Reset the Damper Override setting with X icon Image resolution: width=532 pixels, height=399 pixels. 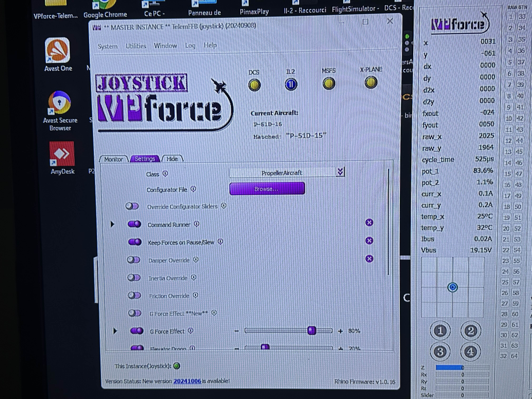point(369,259)
